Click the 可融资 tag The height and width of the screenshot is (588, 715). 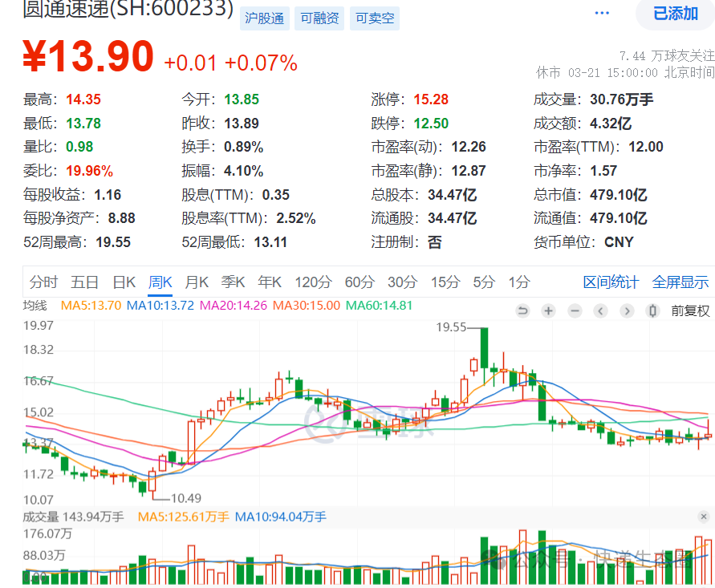pyautogui.click(x=319, y=18)
